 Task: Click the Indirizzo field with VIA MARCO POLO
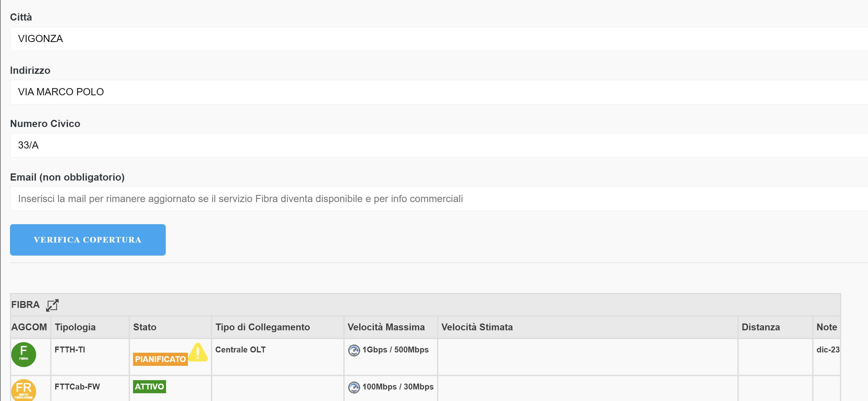pyautogui.click(x=438, y=92)
